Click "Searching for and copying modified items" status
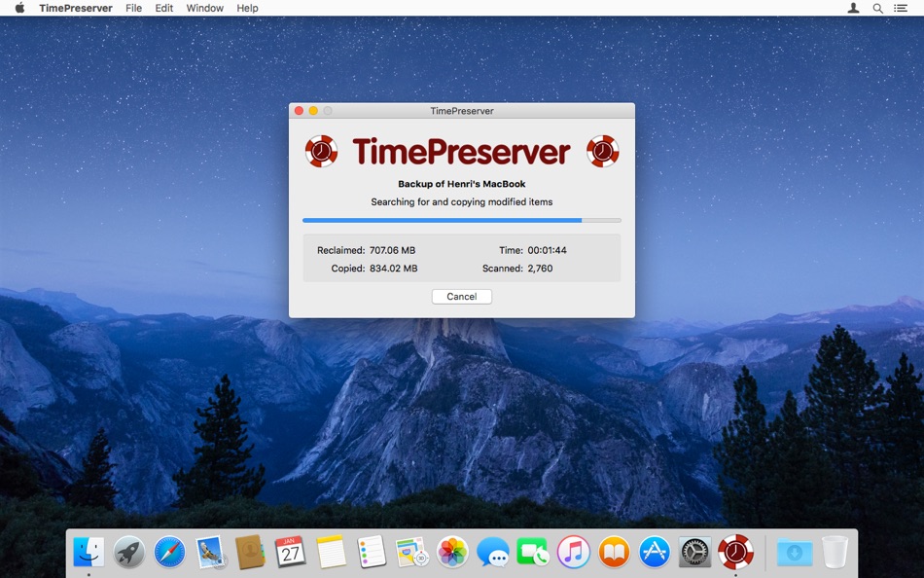Viewport: 924px width, 578px height. 461,201
